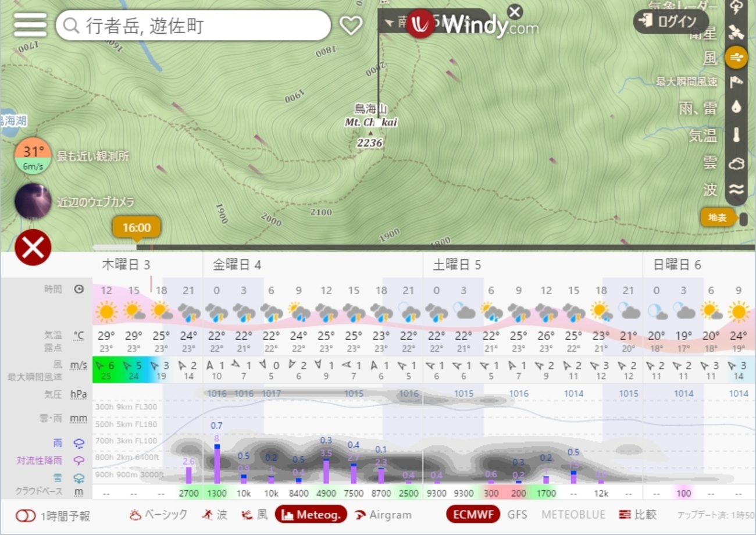
Task: Switch to the 風 wind forecast tab
Action: [x=255, y=515]
